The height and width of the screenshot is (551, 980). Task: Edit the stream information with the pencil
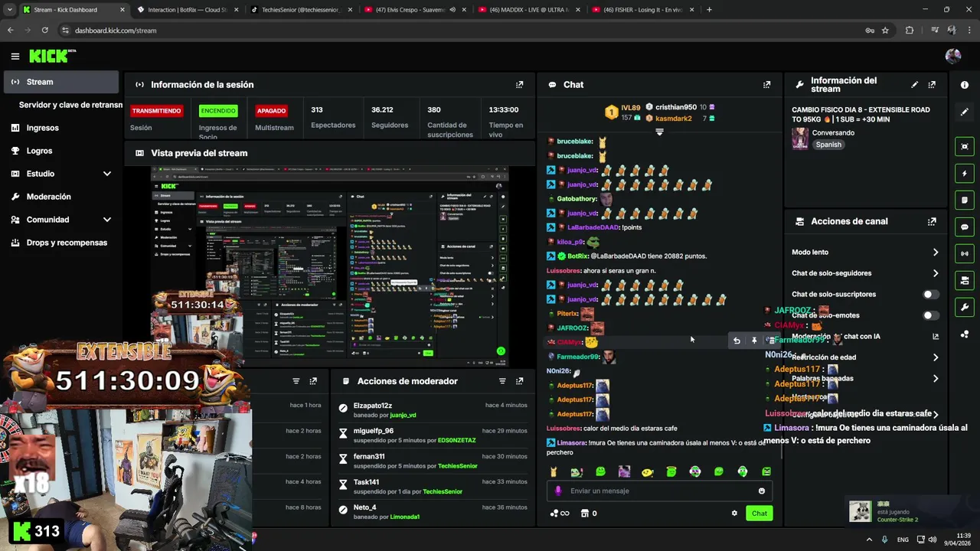pyautogui.click(x=914, y=85)
